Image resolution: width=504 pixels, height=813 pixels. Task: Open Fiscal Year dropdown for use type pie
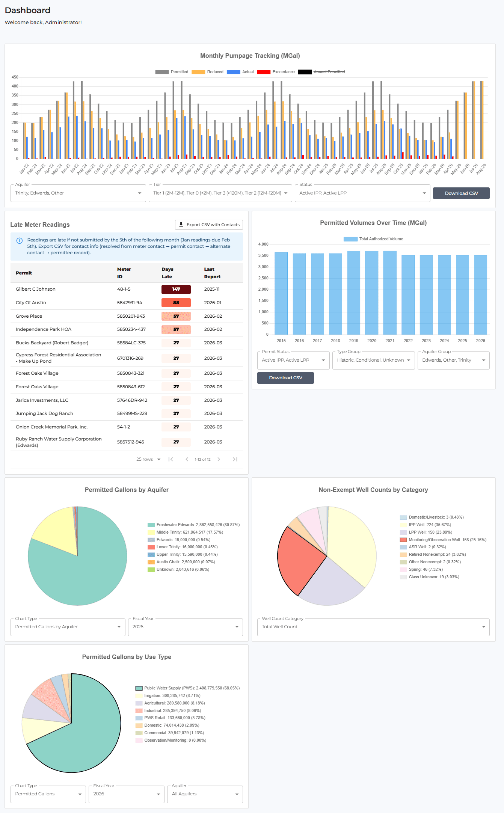coord(127,794)
